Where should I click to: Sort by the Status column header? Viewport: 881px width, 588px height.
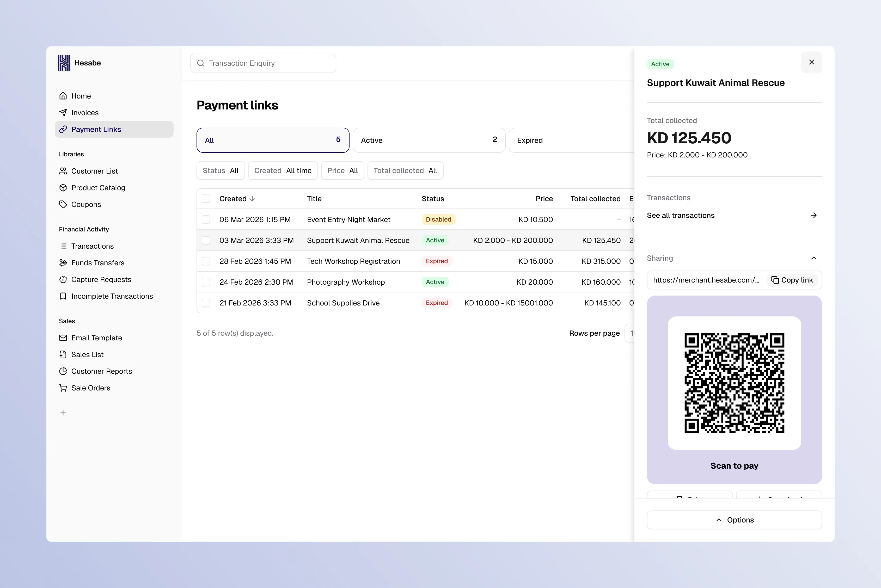point(432,199)
